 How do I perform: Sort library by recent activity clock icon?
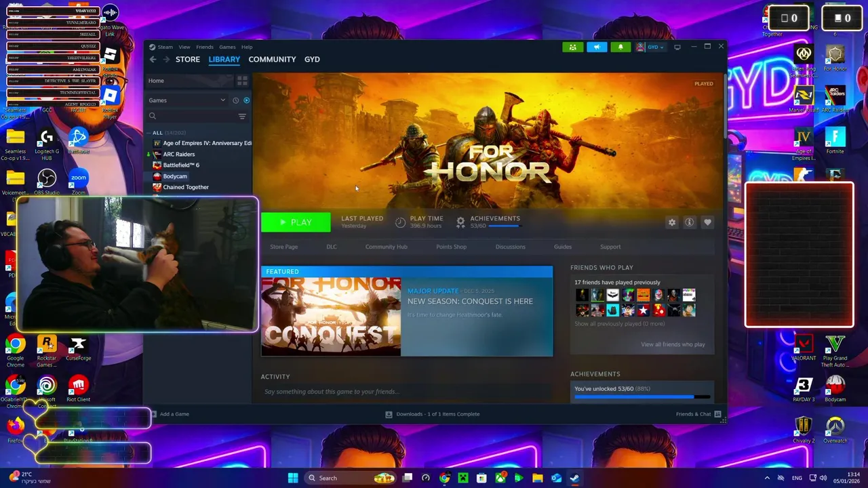click(235, 100)
